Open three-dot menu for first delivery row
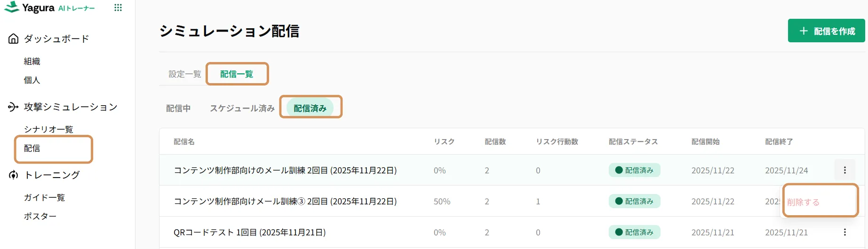This screenshot has width=868, height=249. tap(844, 170)
